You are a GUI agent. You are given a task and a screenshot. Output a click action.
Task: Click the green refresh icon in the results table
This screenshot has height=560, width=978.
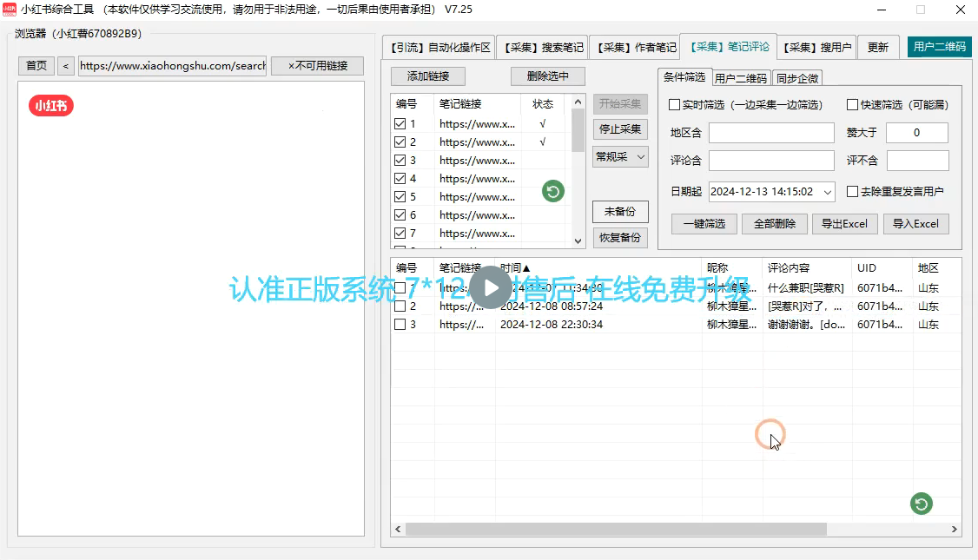(922, 504)
